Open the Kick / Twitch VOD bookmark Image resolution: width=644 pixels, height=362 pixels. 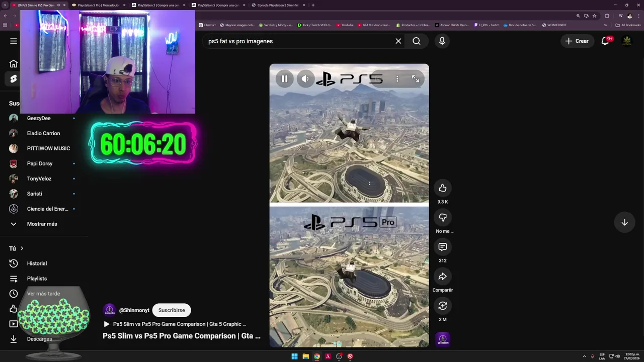(x=314, y=25)
